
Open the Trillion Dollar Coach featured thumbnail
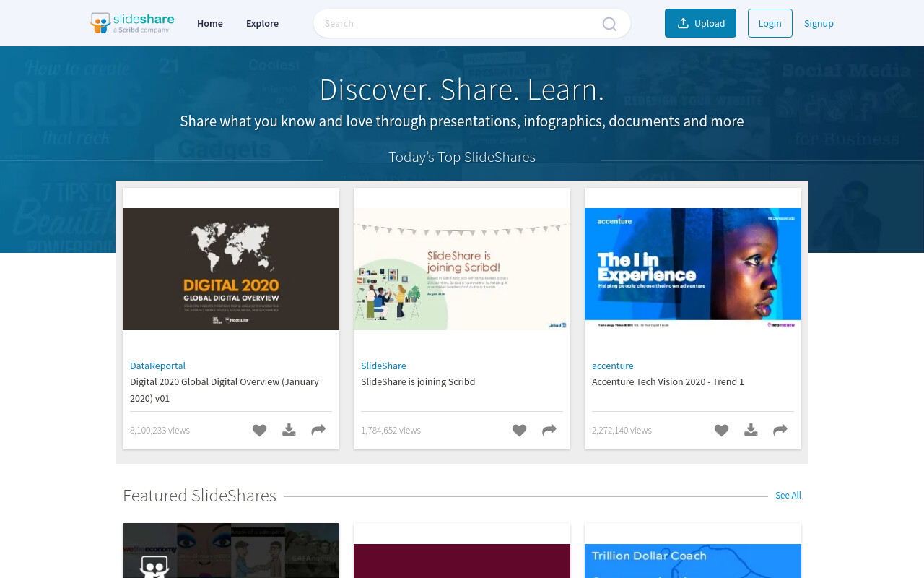click(693, 561)
